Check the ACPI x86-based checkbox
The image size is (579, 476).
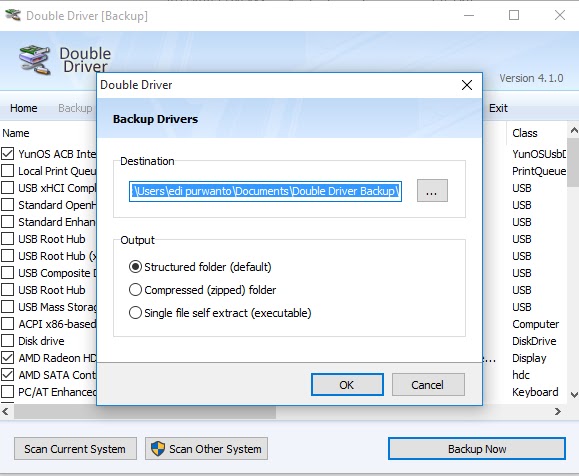pos(7,323)
